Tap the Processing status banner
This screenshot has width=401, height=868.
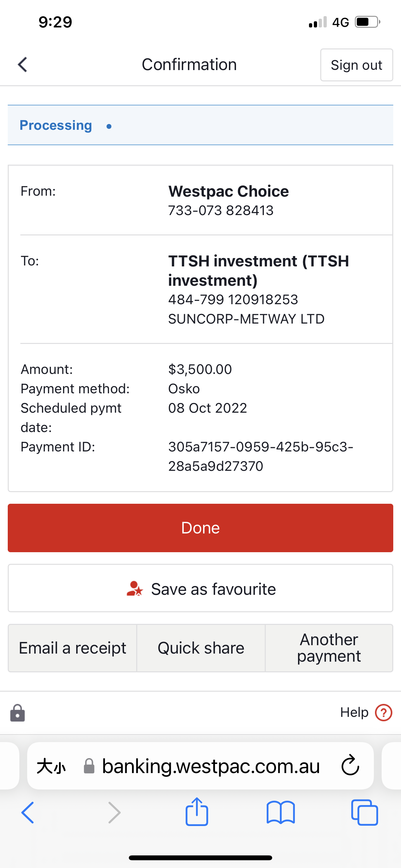click(200, 125)
